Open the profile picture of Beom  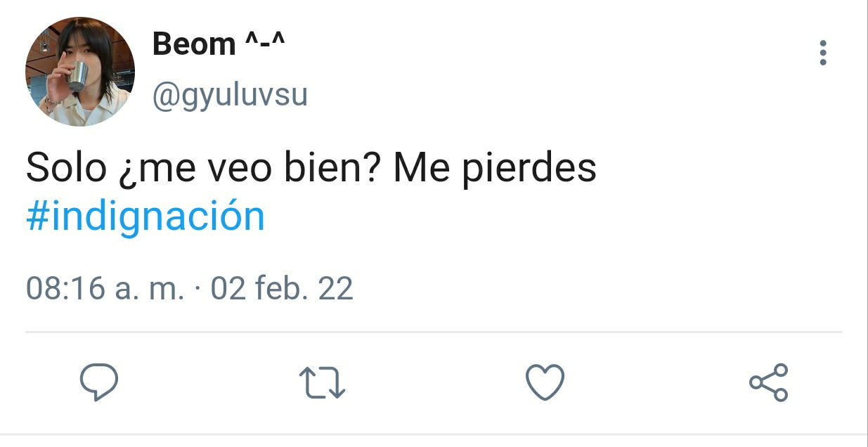coord(79,72)
